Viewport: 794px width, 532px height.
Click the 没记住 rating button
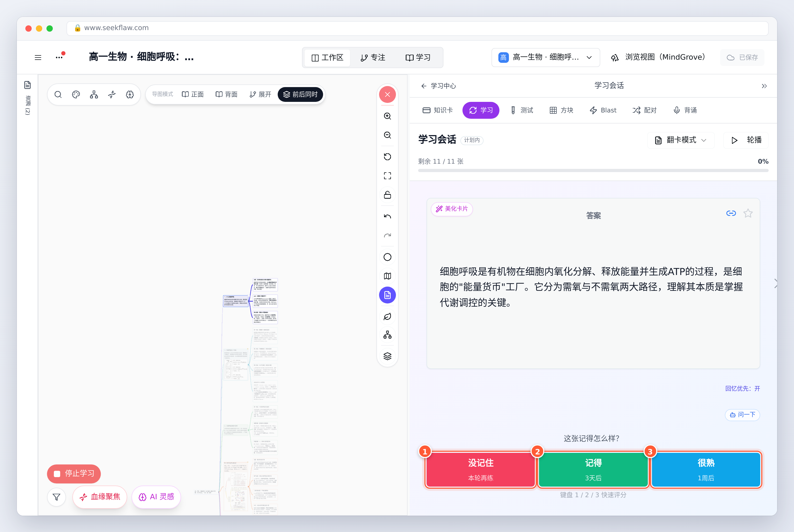tap(480, 470)
